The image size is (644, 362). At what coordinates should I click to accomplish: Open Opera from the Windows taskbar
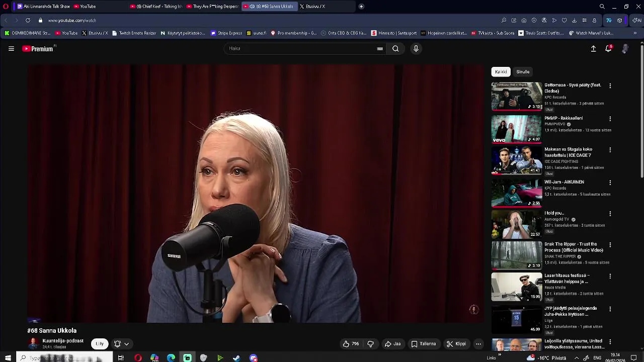pyautogui.click(x=138, y=358)
